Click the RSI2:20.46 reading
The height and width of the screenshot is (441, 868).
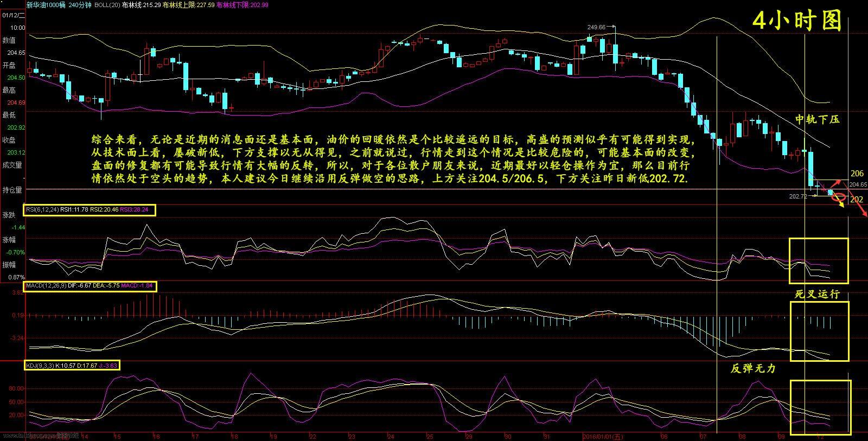pyautogui.click(x=104, y=210)
